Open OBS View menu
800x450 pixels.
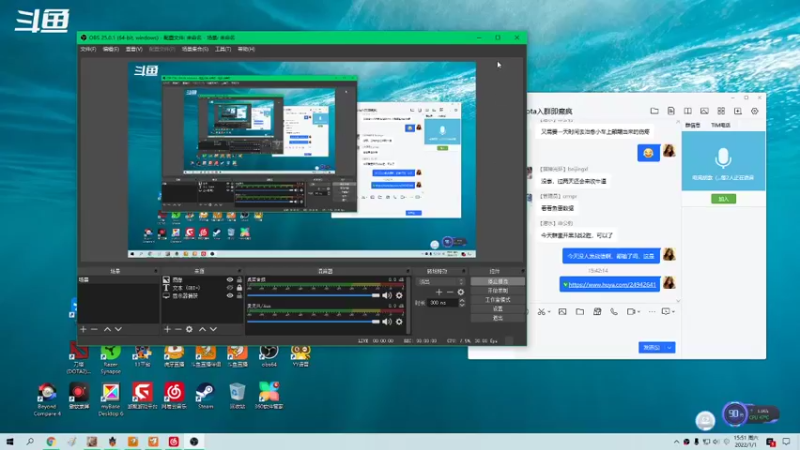tap(134, 49)
